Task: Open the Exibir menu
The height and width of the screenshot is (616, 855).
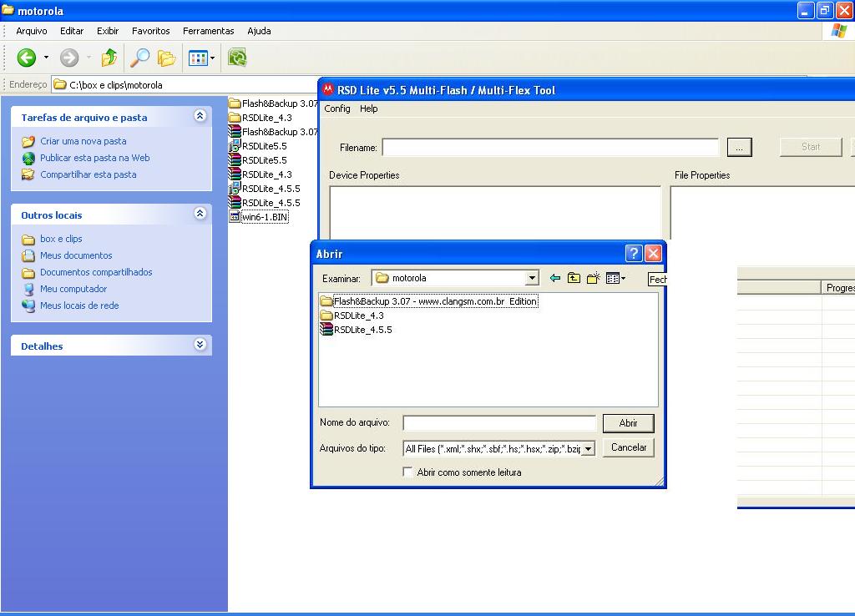Action: click(108, 31)
